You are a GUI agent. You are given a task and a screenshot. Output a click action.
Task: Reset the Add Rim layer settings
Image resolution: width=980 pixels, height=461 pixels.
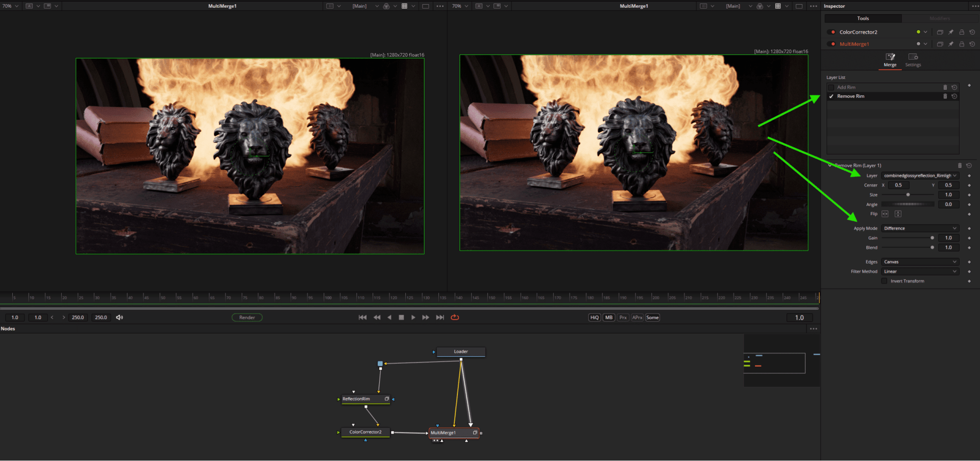[954, 88]
